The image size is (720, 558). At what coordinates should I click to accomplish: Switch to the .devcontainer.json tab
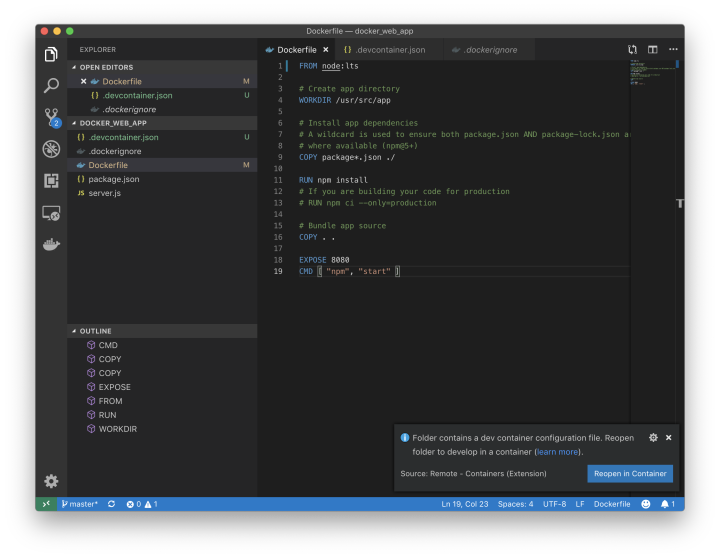[389, 49]
